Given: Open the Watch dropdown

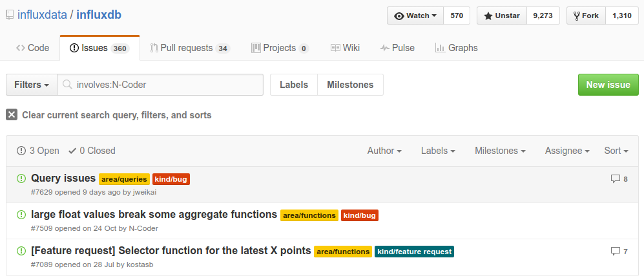Looking at the screenshot, I should [x=415, y=16].
